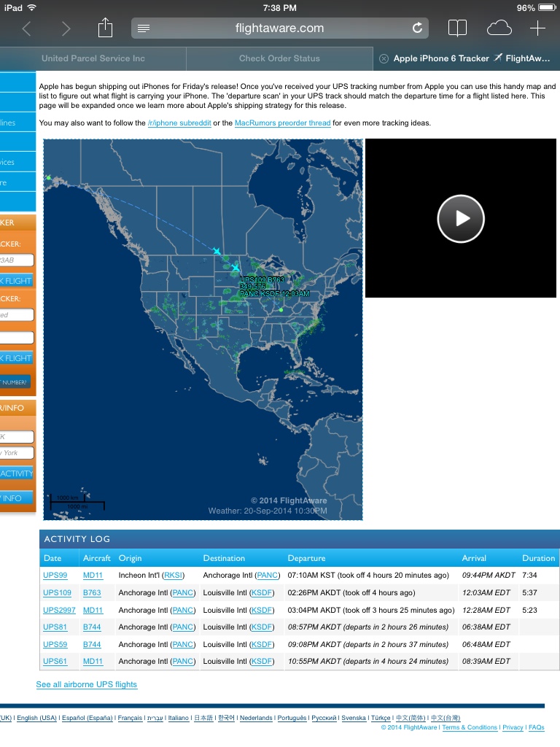The image size is (560, 747).
Task: Open KSDF destination link in UPS109 row
Action: pos(262,592)
